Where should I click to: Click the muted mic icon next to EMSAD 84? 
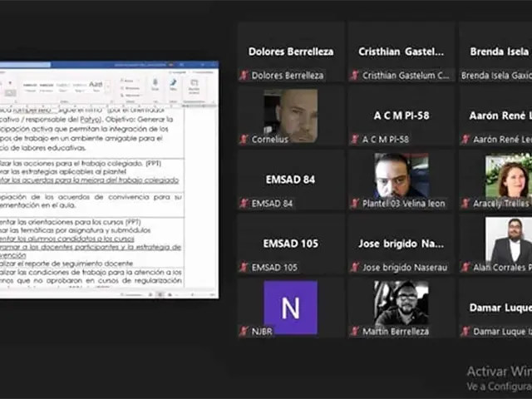(x=244, y=203)
